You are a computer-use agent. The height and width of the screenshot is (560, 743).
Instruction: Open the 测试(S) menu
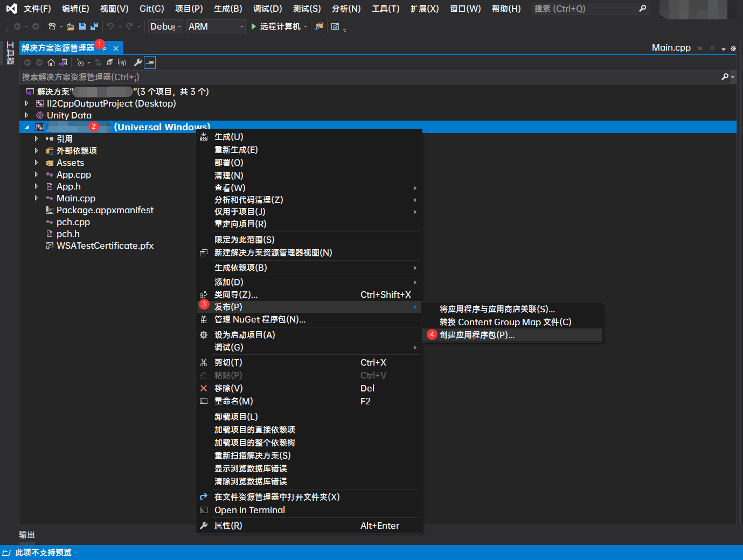(x=306, y=8)
